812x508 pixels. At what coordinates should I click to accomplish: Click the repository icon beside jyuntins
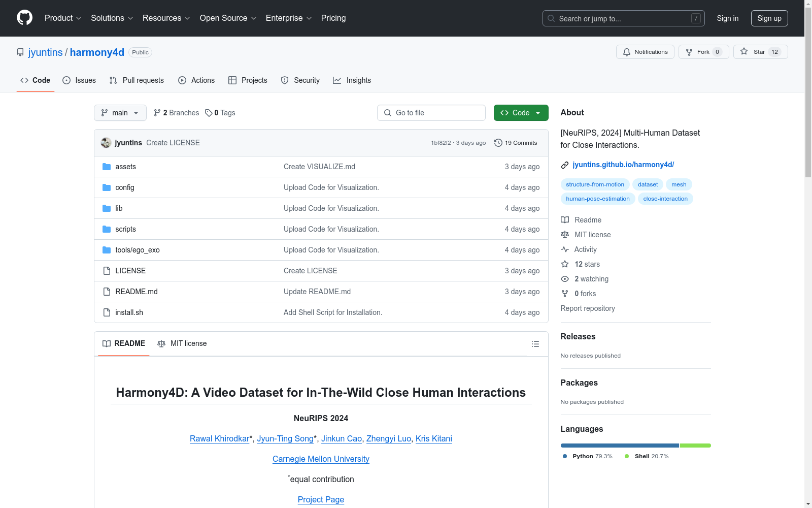point(20,52)
